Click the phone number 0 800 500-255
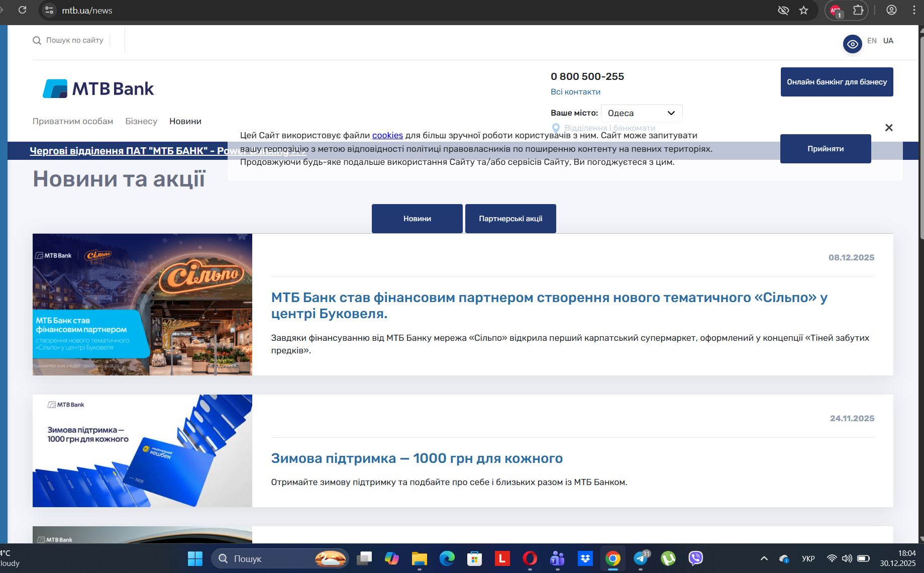 (x=587, y=76)
